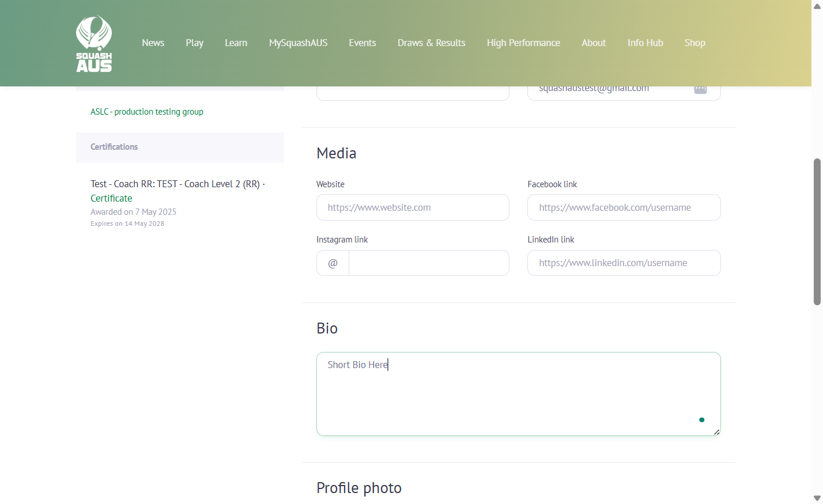Open ASLC - production testing group link
The width and height of the screenshot is (823, 504).
click(147, 112)
